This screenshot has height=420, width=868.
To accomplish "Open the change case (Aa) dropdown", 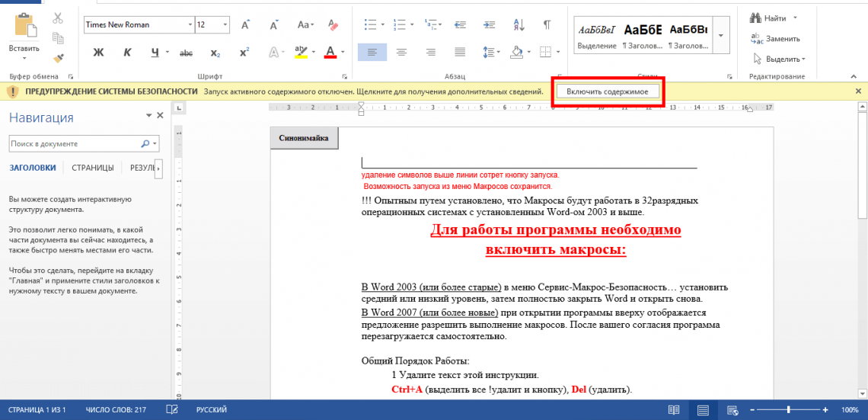I will click(x=305, y=25).
